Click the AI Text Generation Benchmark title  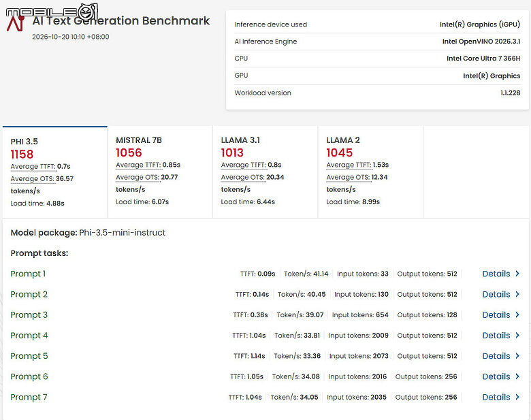click(x=121, y=20)
